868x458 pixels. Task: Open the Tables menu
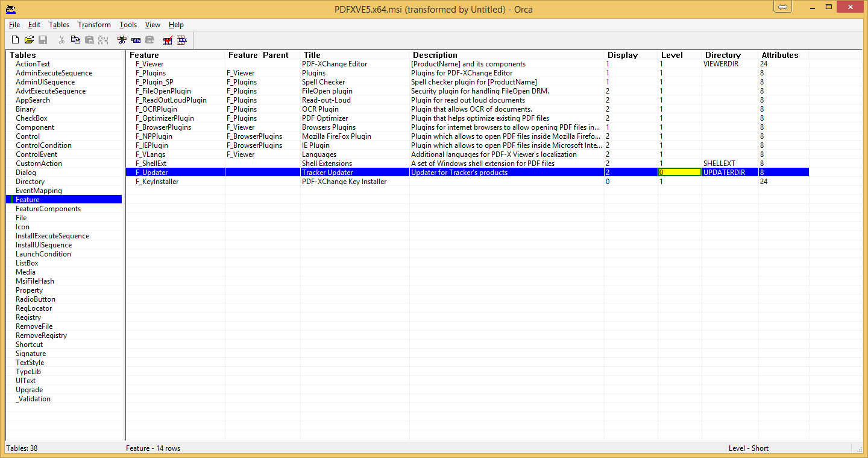pyautogui.click(x=59, y=25)
